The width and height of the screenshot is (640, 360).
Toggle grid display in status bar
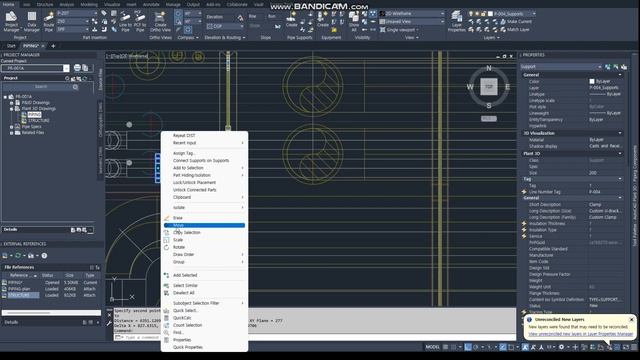[x=446, y=347]
